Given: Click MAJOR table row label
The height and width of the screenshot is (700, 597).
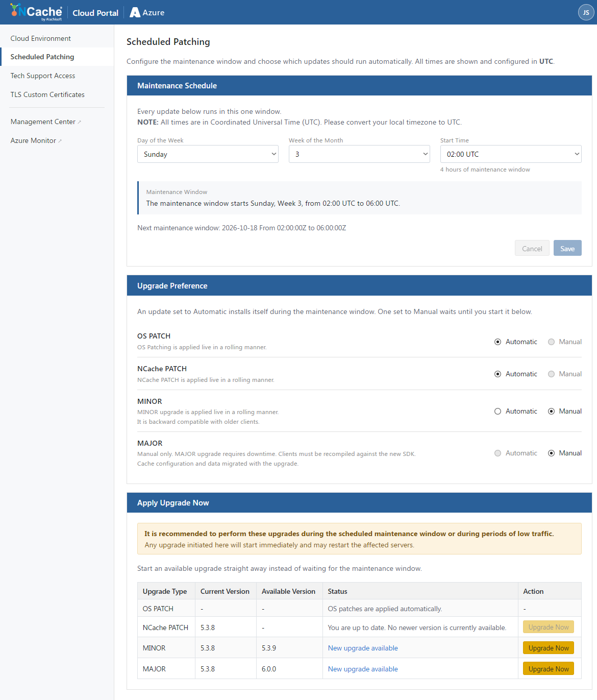Looking at the screenshot, I should click(x=154, y=669).
